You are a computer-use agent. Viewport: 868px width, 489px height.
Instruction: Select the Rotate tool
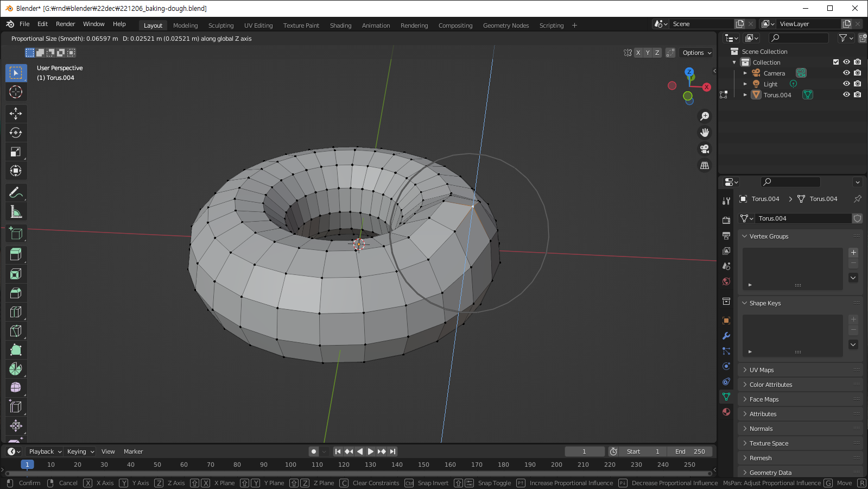tap(16, 133)
